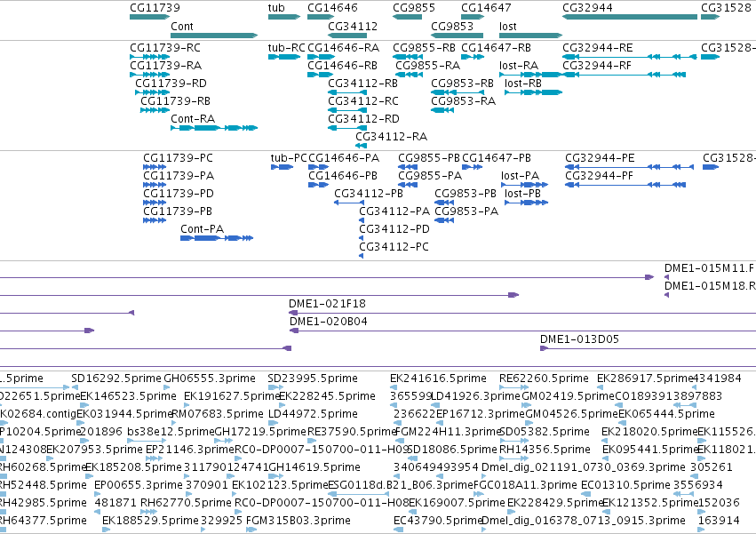Select the CG34112 gene glyph

tap(347, 36)
